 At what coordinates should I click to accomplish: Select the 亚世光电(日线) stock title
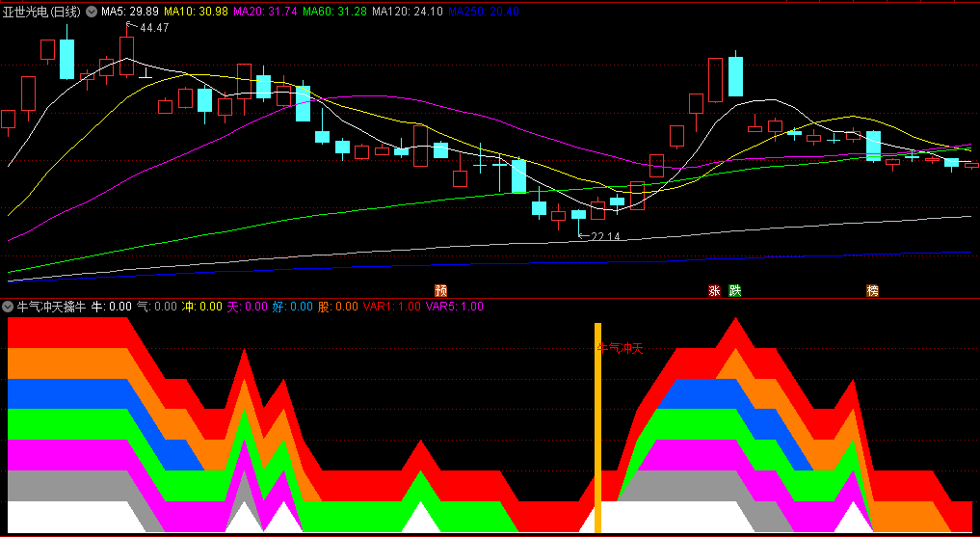[x=42, y=12]
